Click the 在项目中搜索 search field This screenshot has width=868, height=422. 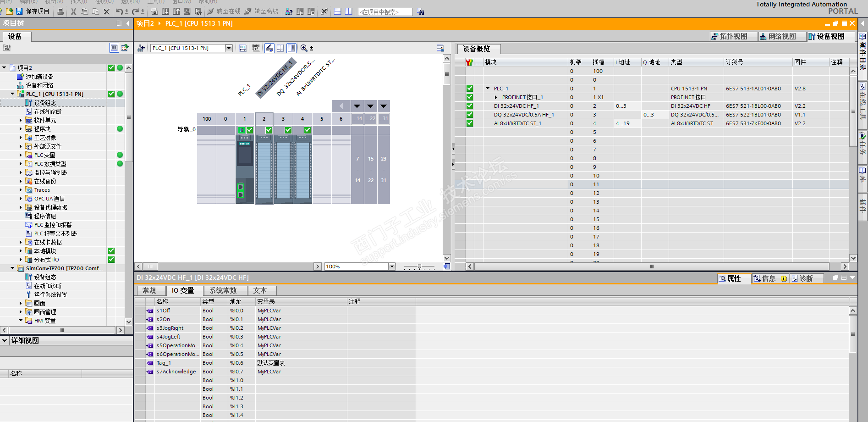point(385,12)
